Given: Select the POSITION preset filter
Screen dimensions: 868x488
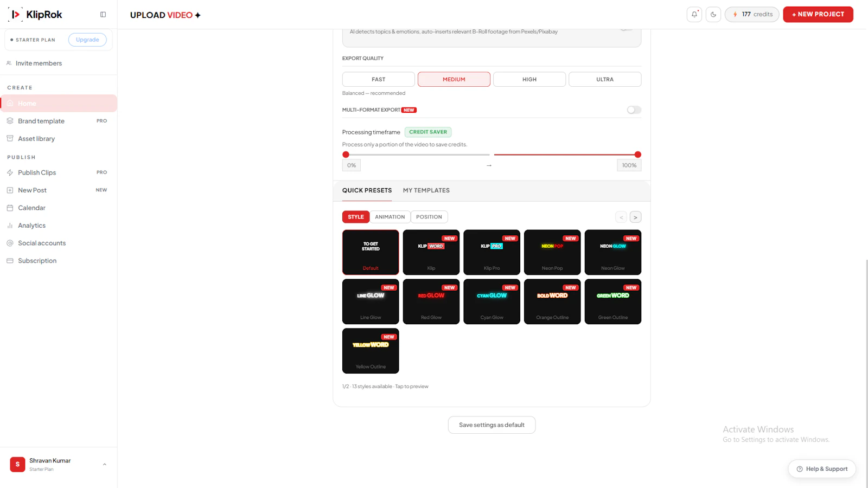Looking at the screenshot, I should (429, 217).
